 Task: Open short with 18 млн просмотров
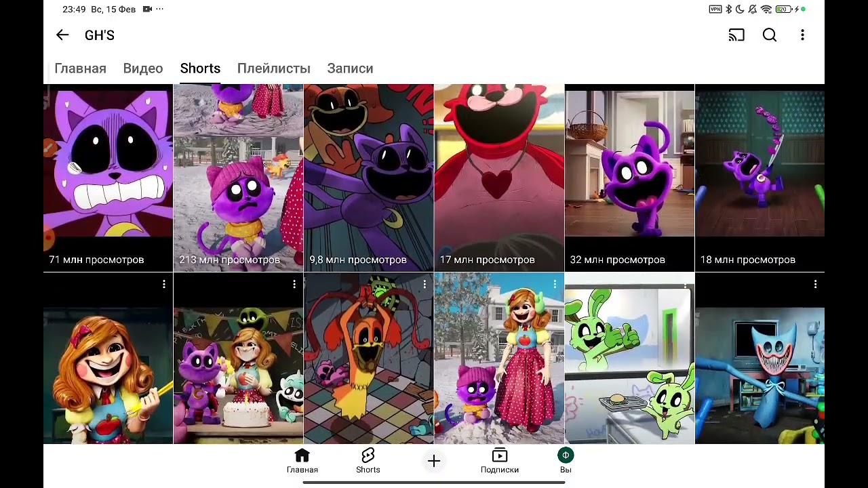tap(759, 178)
